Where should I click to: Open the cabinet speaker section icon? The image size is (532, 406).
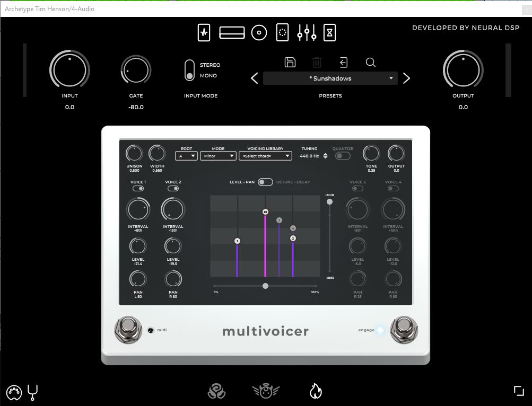259,33
